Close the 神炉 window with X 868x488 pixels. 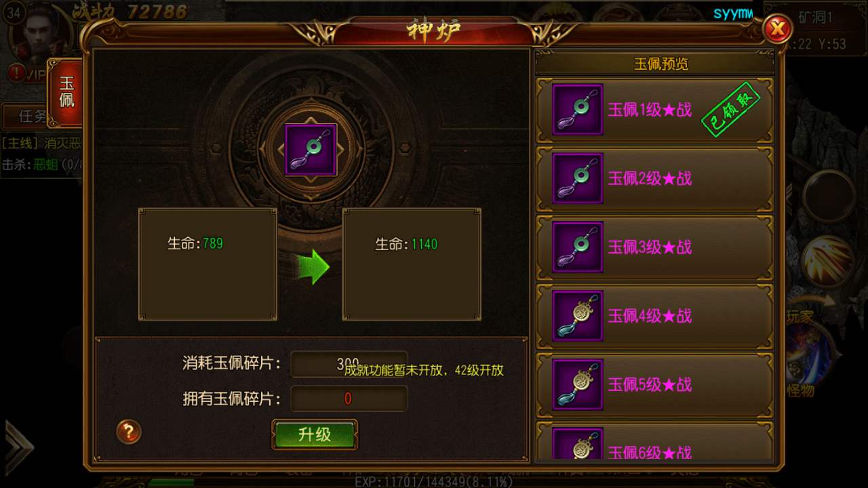point(778,29)
